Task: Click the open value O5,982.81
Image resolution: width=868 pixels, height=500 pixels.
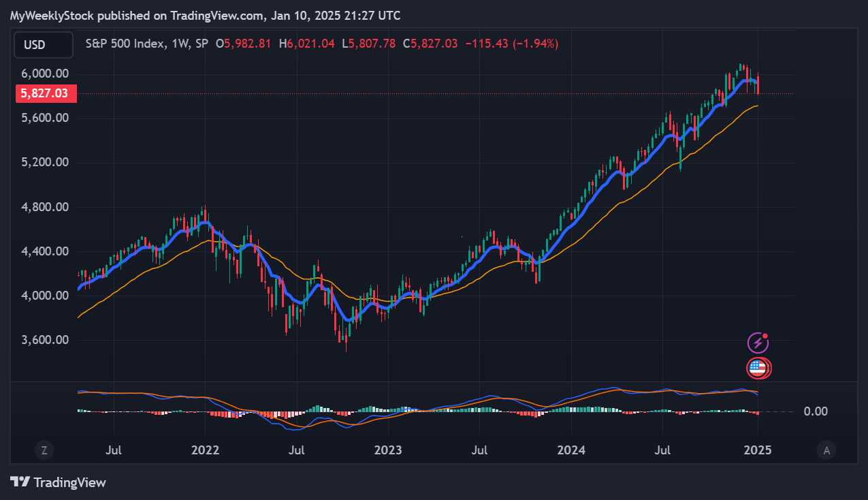Action: pos(243,44)
